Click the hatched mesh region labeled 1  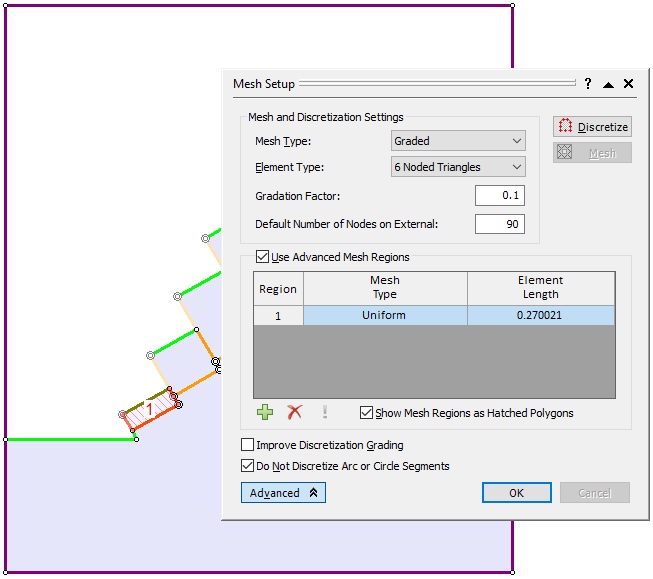pyautogui.click(x=152, y=409)
